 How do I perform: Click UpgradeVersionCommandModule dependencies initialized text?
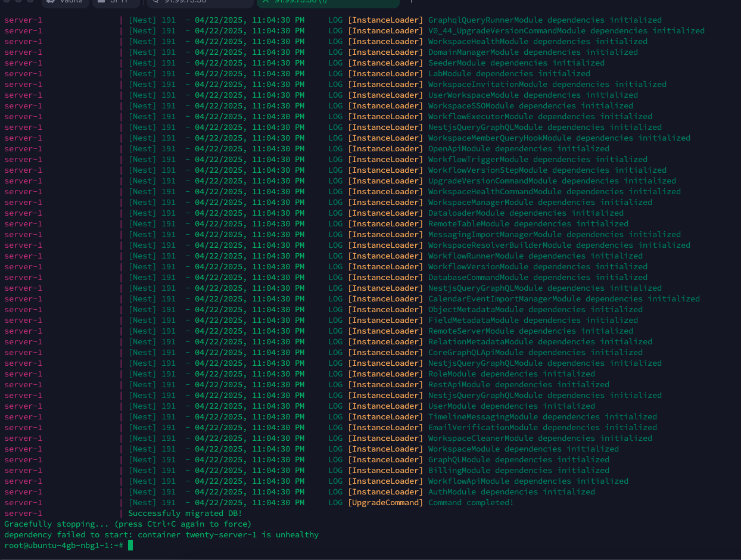point(552,181)
